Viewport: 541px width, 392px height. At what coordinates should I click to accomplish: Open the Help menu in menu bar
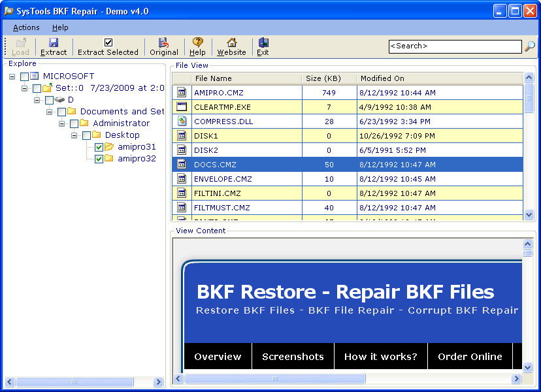click(x=60, y=27)
